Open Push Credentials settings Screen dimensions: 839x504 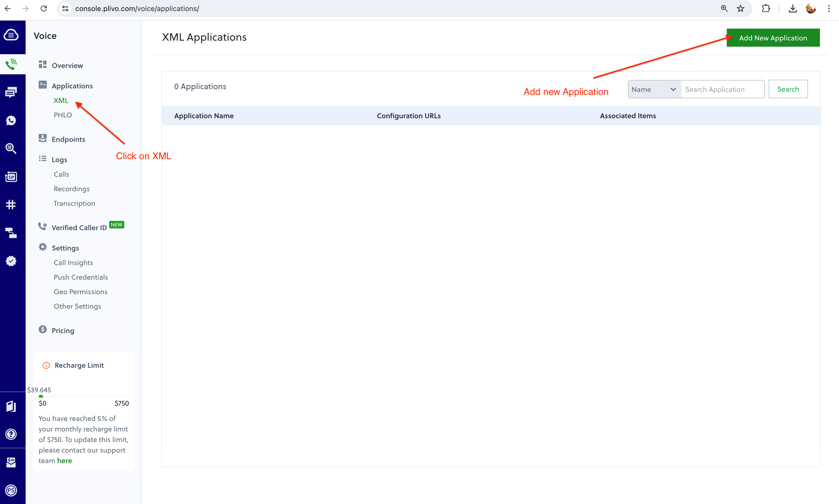pos(81,277)
